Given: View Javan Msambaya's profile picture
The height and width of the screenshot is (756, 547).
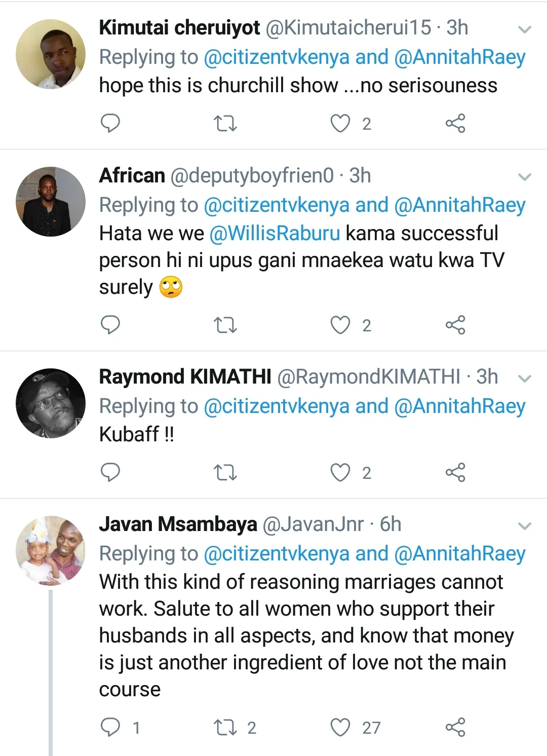Looking at the screenshot, I should 51,551.
